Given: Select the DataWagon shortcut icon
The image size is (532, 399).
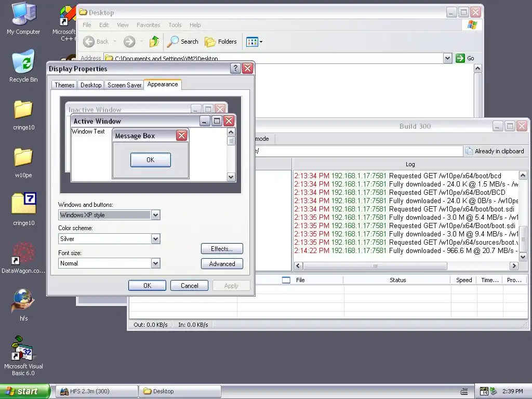Looking at the screenshot, I should click(23, 258).
